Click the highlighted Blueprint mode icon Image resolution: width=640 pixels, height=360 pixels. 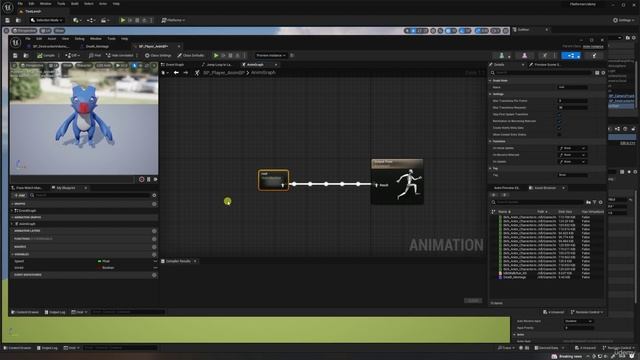571,56
